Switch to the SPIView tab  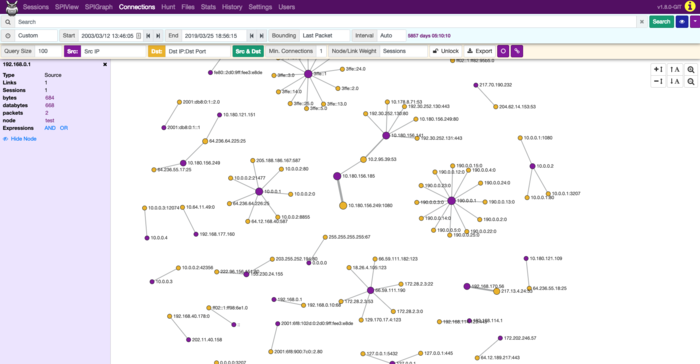[x=67, y=7]
